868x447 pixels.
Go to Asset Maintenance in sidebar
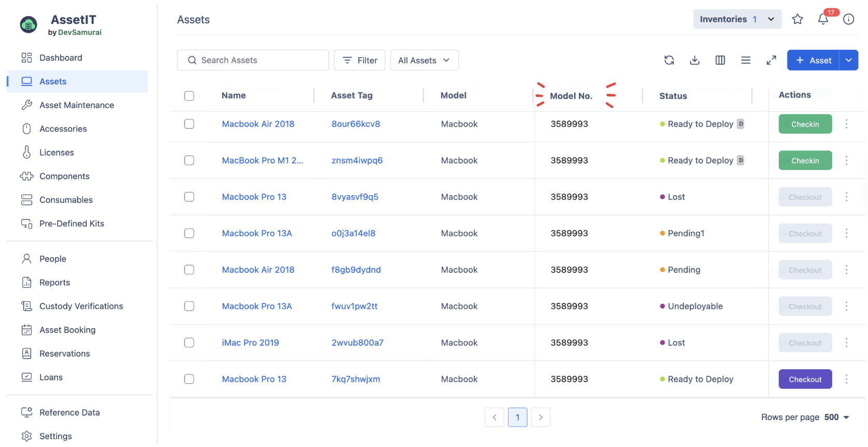pyautogui.click(x=76, y=105)
